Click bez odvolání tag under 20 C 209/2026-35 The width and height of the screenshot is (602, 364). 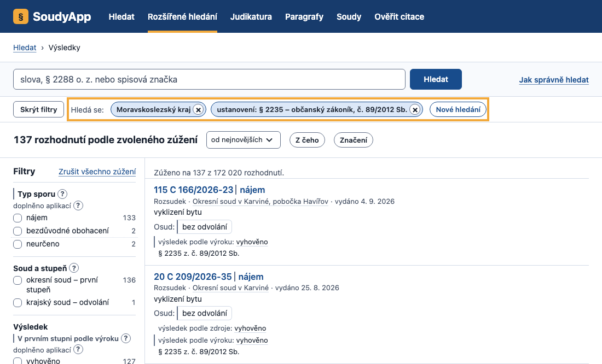205,313
